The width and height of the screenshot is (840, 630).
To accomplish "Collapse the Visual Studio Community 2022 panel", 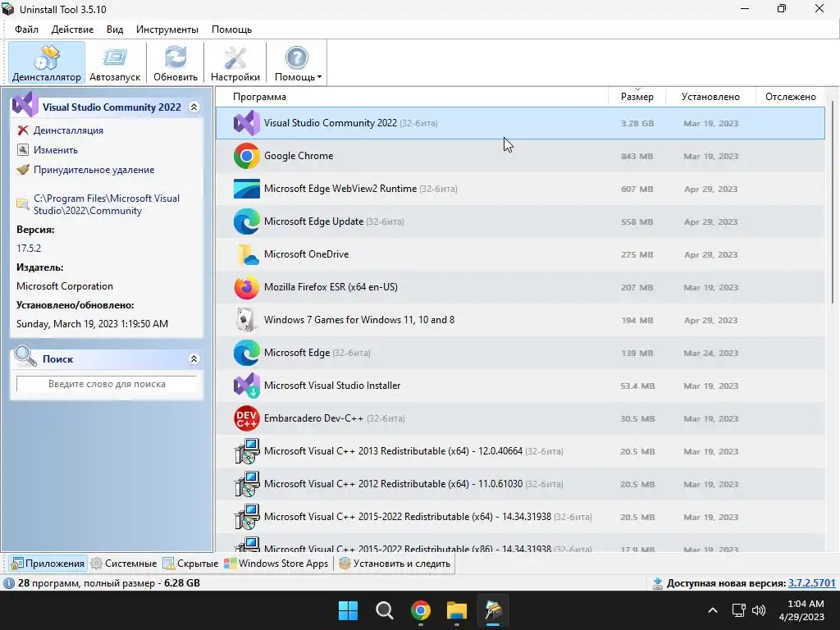I will click(x=194, y=107).
